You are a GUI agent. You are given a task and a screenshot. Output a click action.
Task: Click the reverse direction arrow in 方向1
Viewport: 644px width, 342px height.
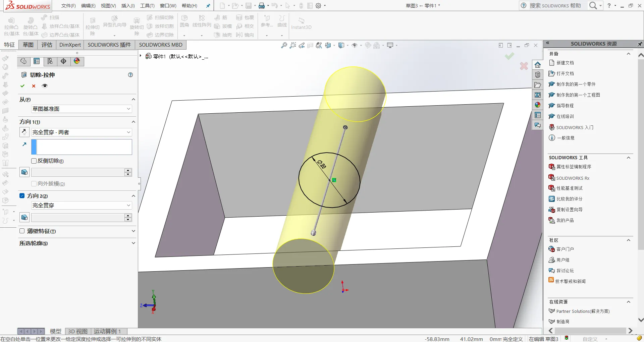point(24,132)
